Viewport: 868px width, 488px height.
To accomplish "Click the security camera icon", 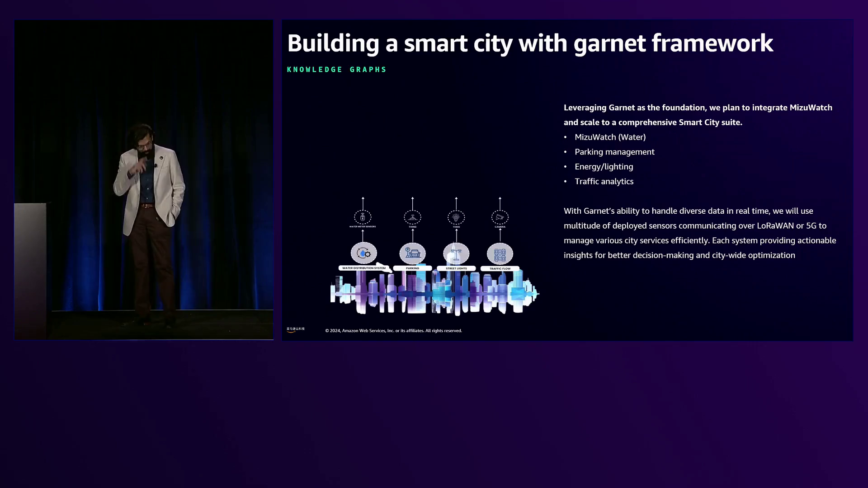I will tap(500, 217).
